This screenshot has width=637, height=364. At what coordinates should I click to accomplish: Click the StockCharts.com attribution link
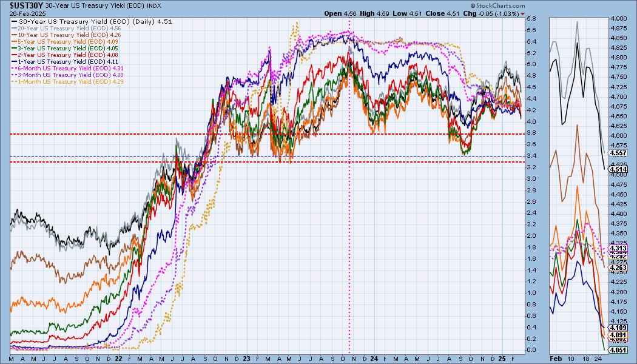pyautogui.click(x=497, y=5)
